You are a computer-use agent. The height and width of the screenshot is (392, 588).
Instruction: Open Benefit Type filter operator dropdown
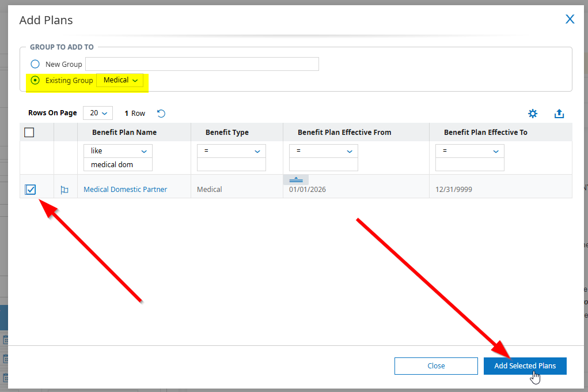coord(231,151)
